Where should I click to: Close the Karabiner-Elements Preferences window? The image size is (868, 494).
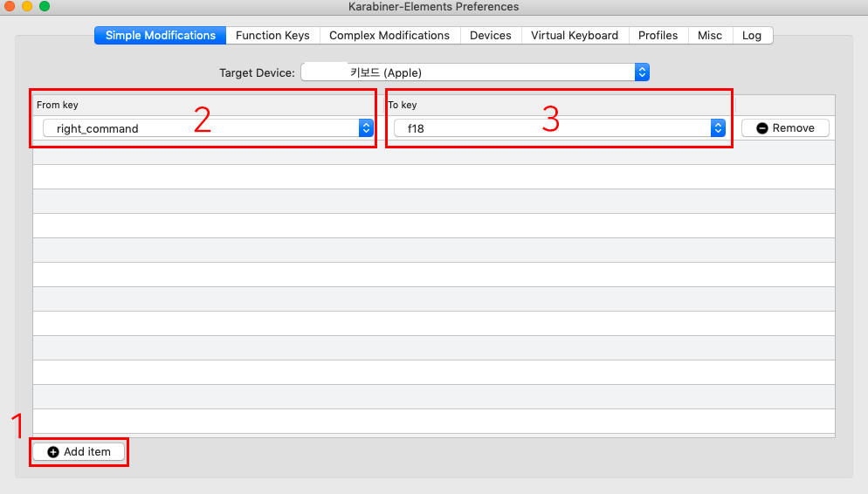click(10, 7)
